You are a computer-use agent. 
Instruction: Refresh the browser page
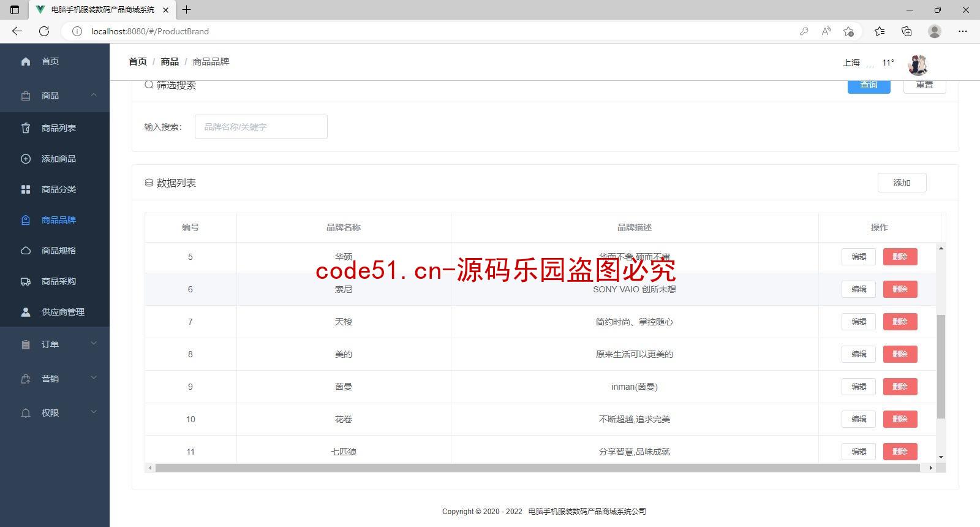(44, 31)
